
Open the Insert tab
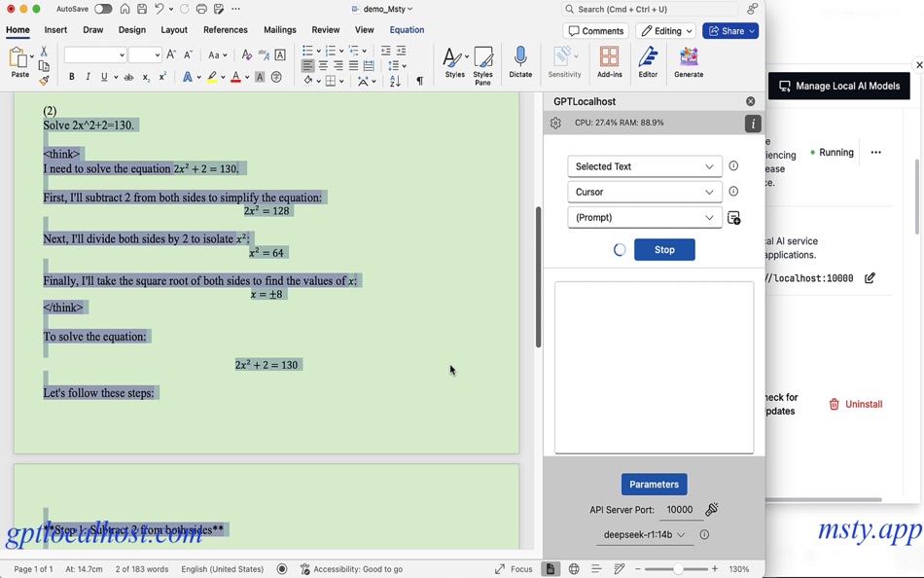coord(55,29)
